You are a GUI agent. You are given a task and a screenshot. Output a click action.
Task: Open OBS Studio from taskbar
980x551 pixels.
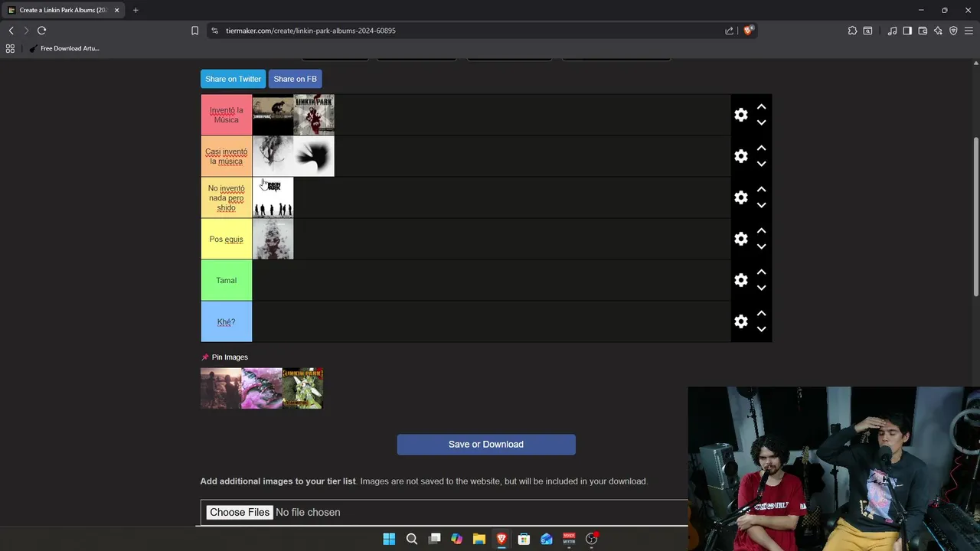tap(591, 539)
